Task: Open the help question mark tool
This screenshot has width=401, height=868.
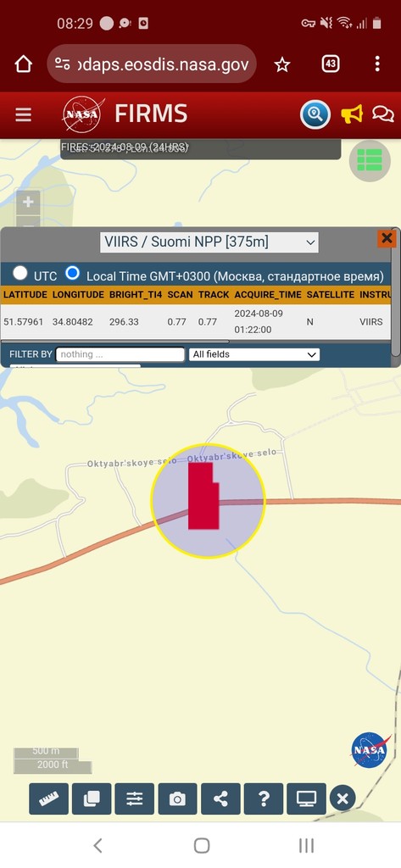Action: [x=264, y=798]
